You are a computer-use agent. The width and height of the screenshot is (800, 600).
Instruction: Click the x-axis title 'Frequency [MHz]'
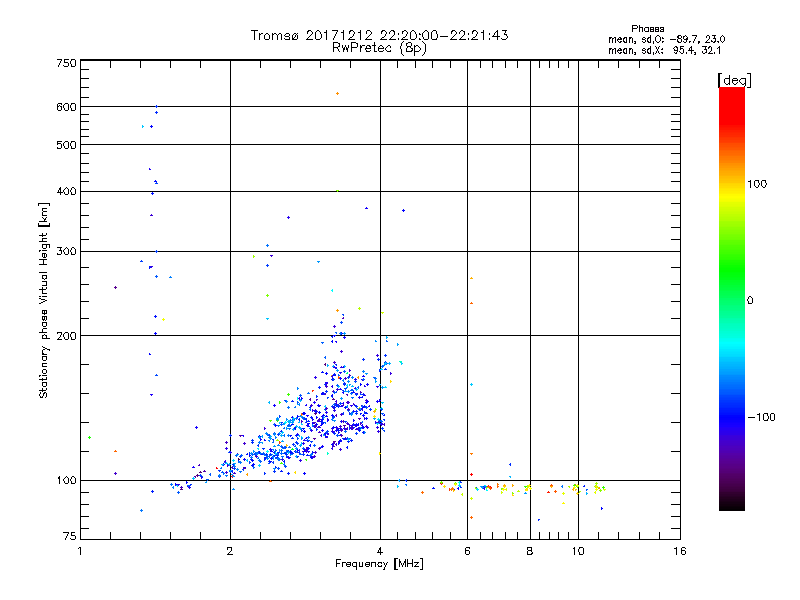(x=379, y=564)
